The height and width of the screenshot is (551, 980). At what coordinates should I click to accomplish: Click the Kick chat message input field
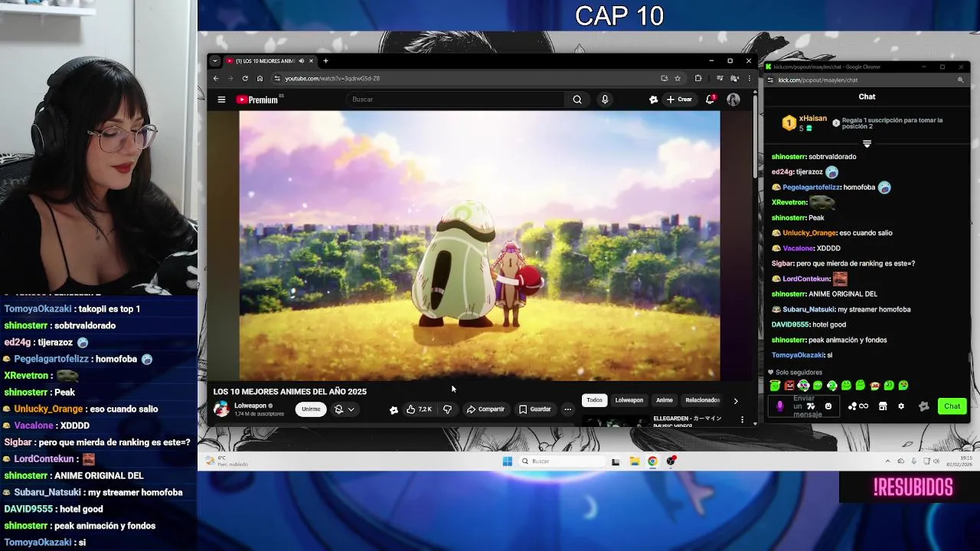(x=804, y=406)
